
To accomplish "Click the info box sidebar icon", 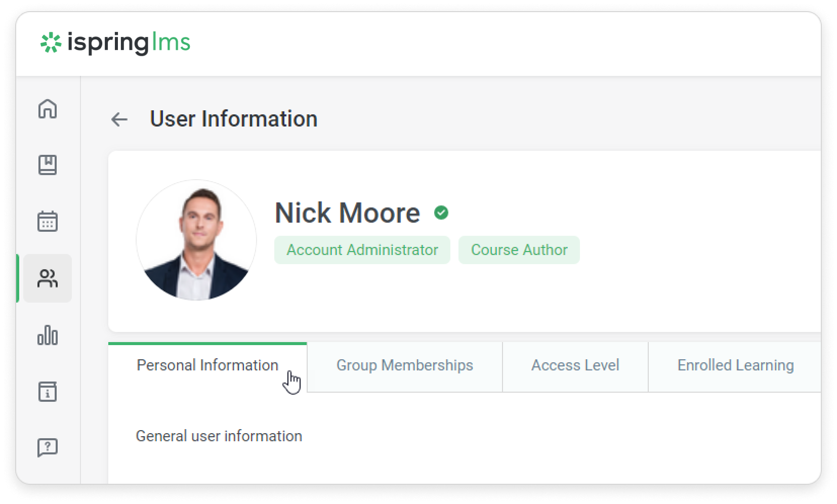I will 48,392.
